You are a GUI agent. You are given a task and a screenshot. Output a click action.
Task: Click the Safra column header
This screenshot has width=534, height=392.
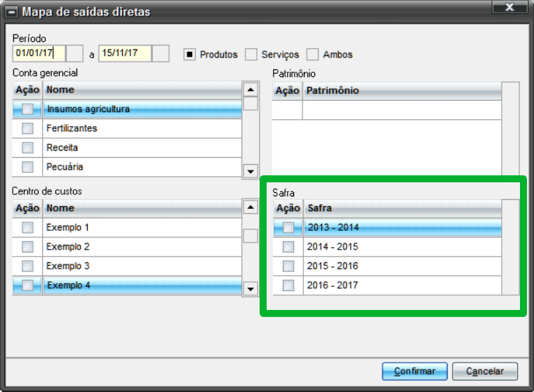[403, 208]
